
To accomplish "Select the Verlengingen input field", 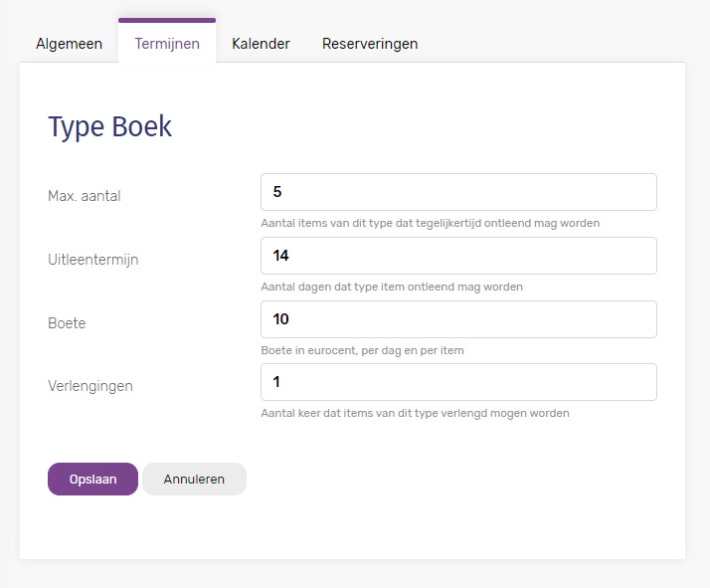I will (458, 382).
